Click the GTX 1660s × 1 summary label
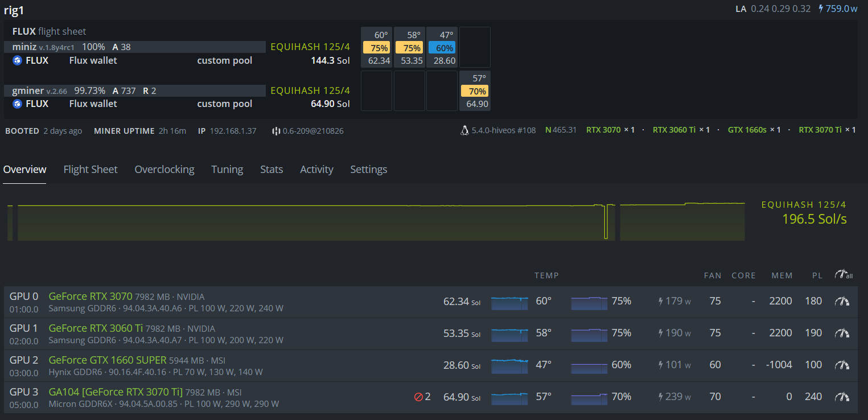The image size is (868, 420). pos(754,130)
